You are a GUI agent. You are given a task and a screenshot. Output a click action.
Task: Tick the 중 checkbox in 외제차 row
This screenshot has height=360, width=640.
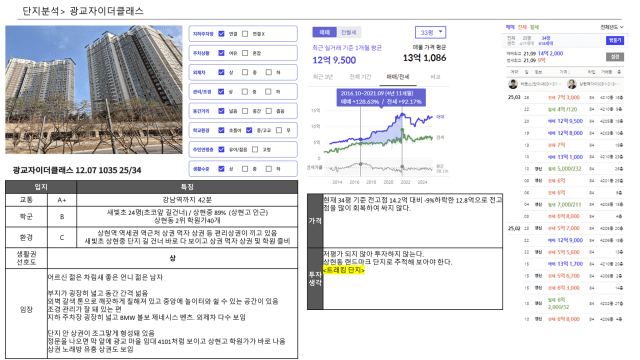coord(245,72)
